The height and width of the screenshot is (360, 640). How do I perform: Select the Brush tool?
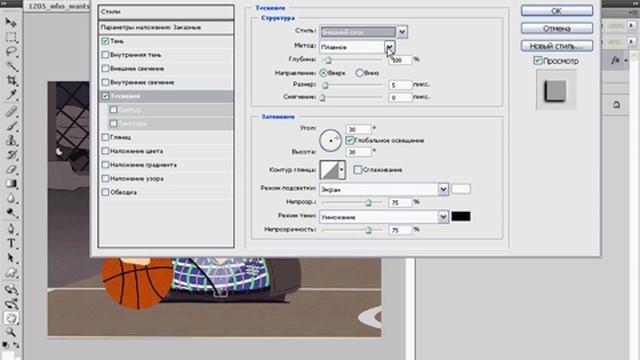pyautogui.click(x=11, y=126)
